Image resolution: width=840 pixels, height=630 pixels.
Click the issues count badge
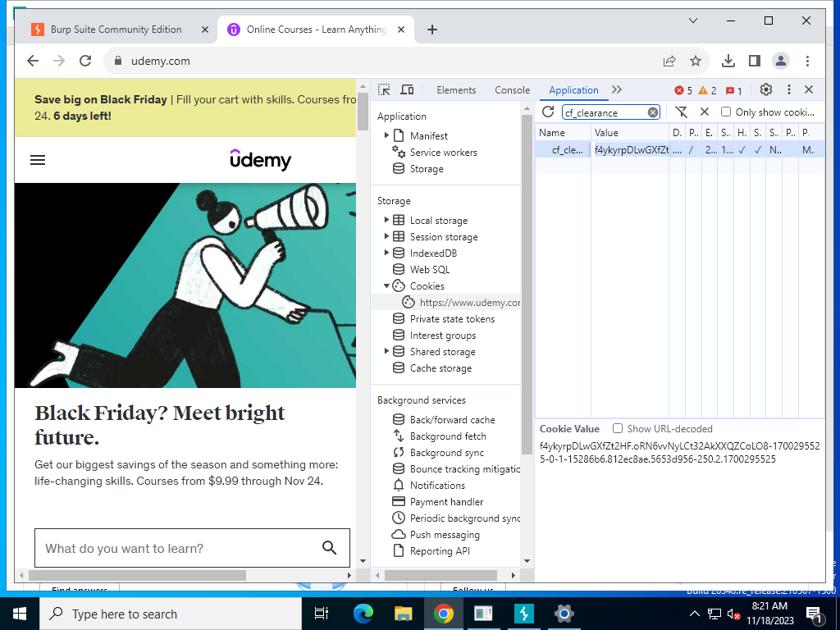click(734, 90)
